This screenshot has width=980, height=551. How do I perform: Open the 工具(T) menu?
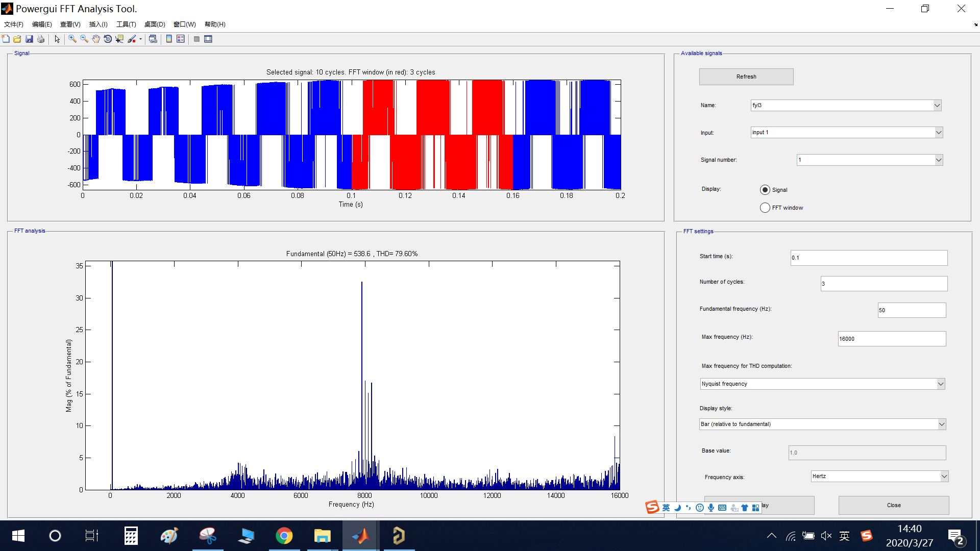tap(126, 24)
